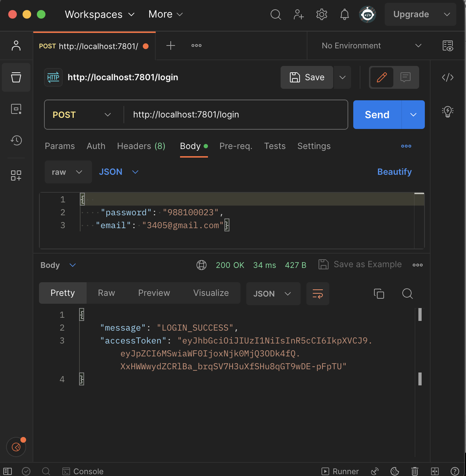
Task: Open the notifications bell
Action: [344, 14]
